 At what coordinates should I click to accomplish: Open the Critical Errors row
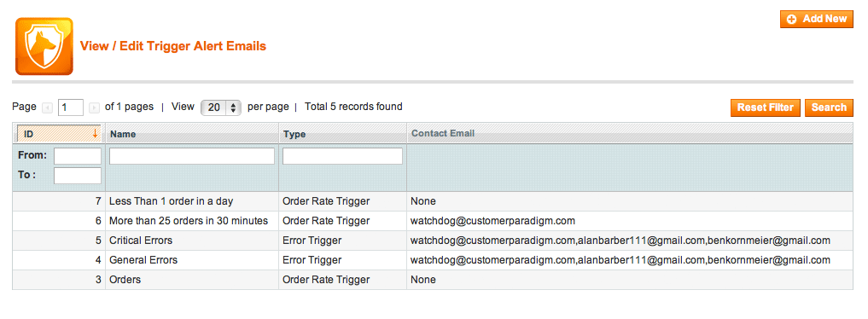click(x=433, y=241)
